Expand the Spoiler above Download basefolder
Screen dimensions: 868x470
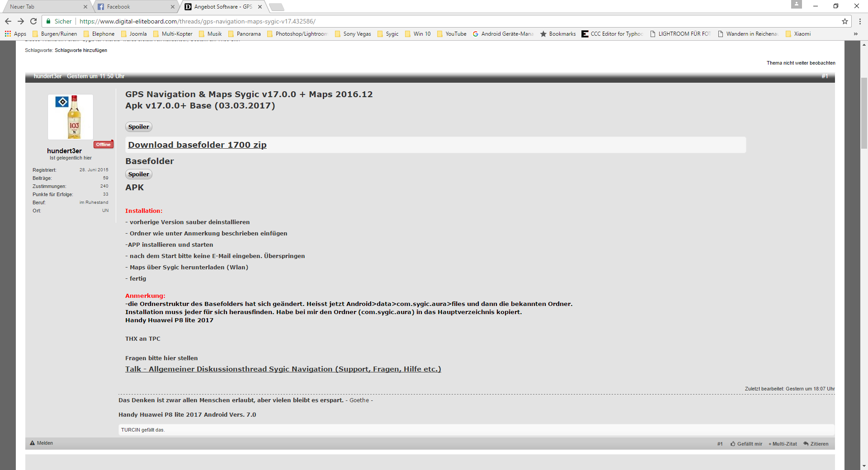(x=138, y=127)
